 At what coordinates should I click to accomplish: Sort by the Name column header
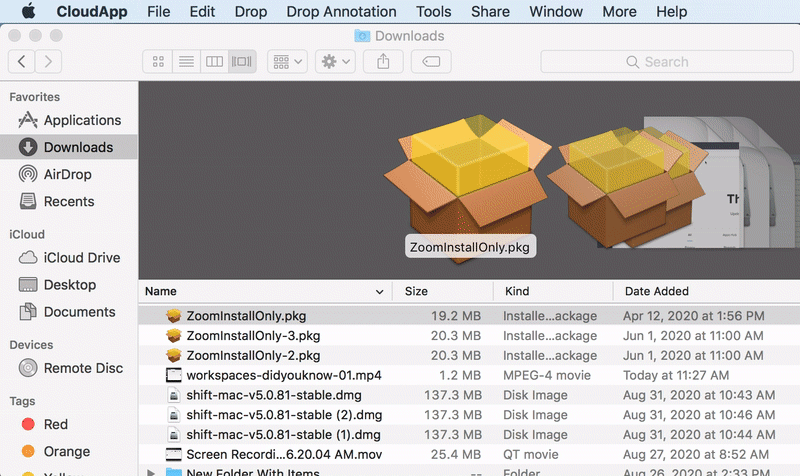[x=265, y=291]
